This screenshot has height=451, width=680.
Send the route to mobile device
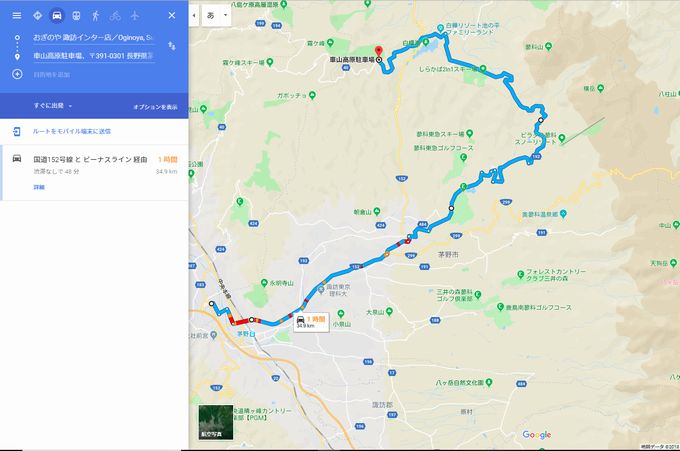[72, 131]
